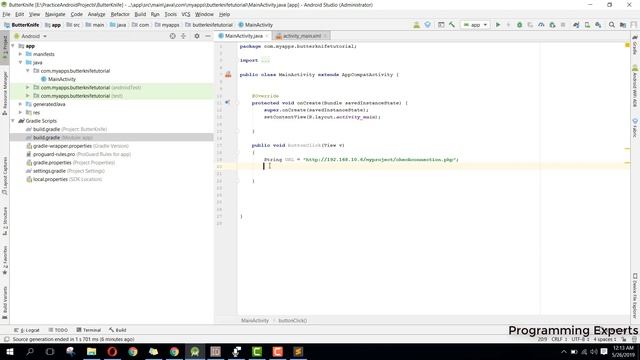The image size is (640, 360).
Task: Select the MainActivity.java editor tab
Action: coord(244,36)
